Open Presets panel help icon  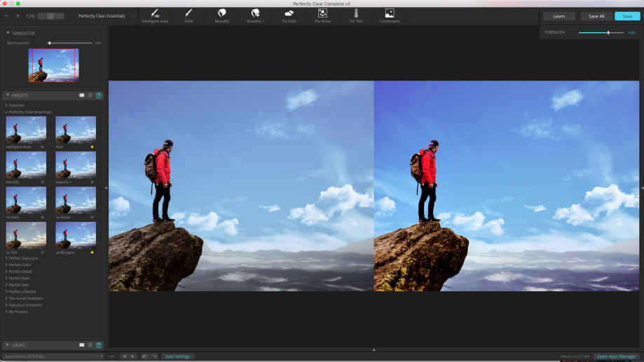coord(99,95)
